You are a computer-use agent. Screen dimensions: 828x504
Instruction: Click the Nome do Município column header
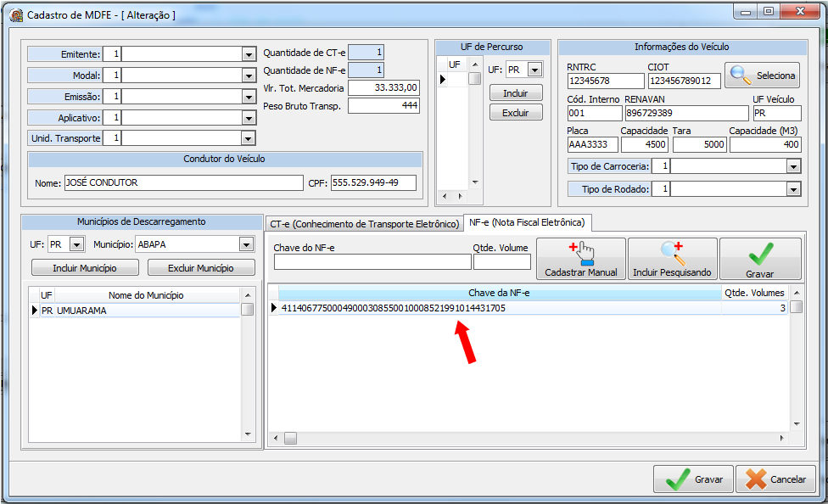[146, 295]
